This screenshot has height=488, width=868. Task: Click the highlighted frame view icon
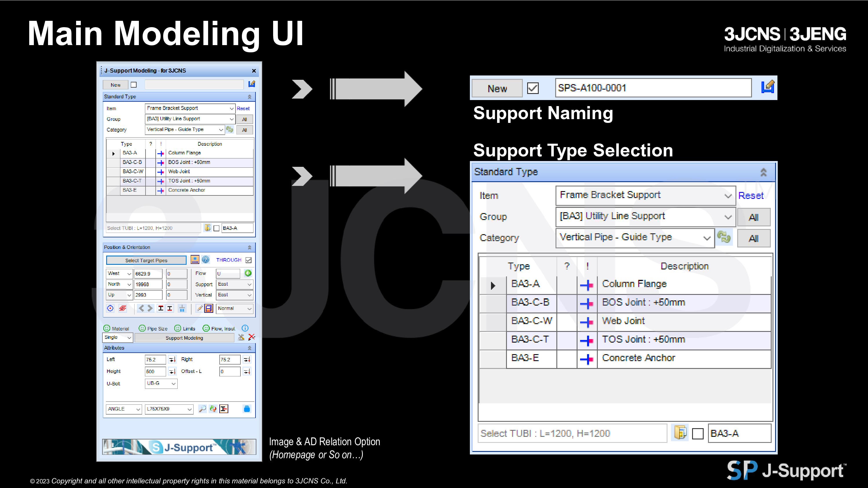(209, 308)
